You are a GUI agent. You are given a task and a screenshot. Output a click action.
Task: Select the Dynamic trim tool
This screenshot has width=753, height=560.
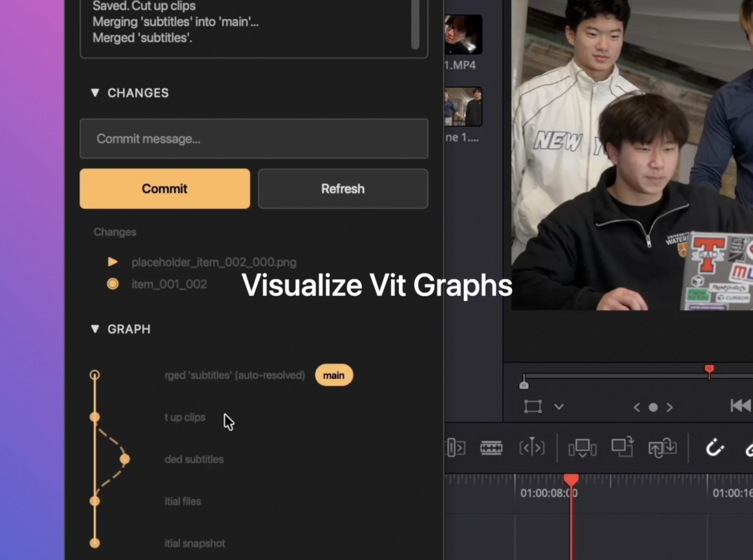tap(531, 448)
